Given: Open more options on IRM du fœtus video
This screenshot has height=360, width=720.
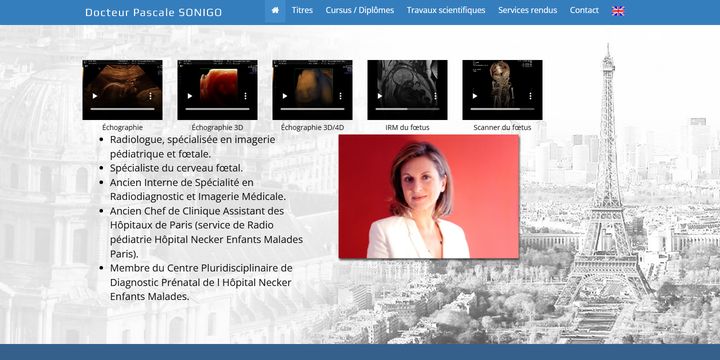Looking at the screenshot, I should (435, 96).
